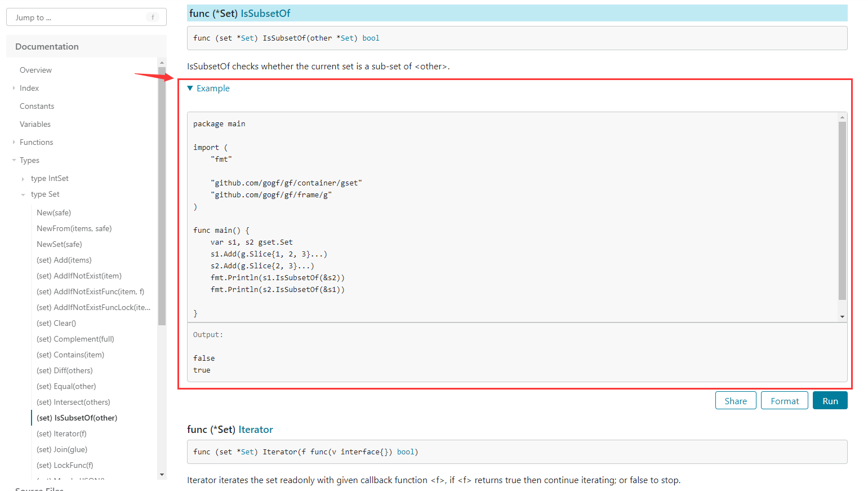Expand the Functions section arrow
The height and width of the screenshot is (491, 868).
click(14, 142)
